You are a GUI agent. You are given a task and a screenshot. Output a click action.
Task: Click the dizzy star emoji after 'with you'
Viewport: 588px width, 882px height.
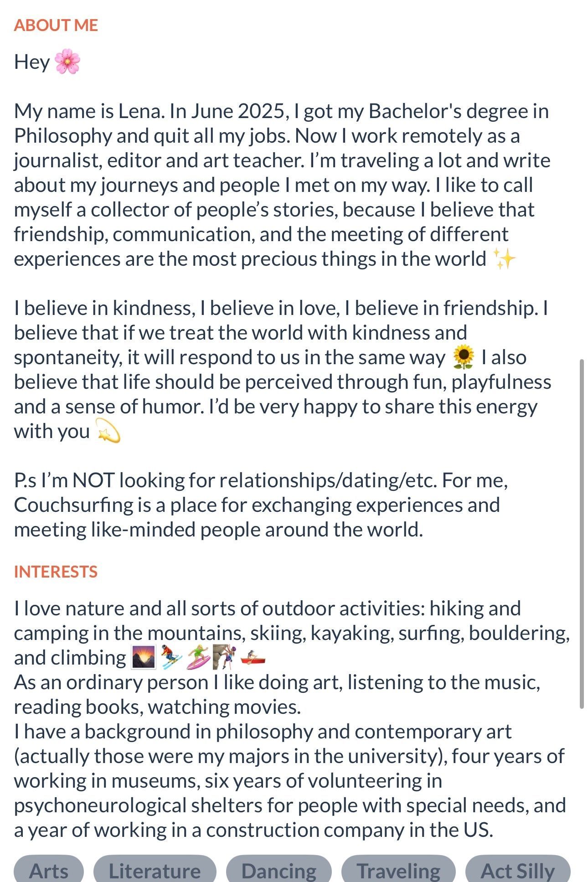click(x=108, y=432)
